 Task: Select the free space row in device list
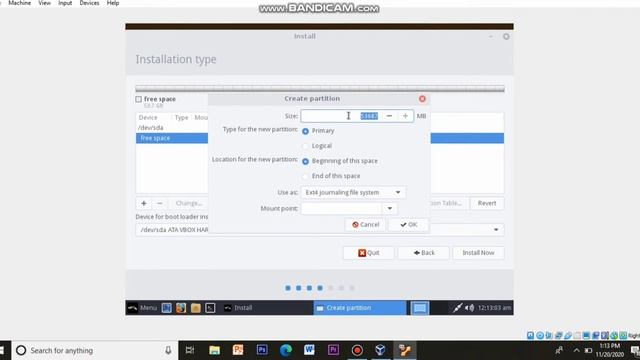(x=172, y=138)
